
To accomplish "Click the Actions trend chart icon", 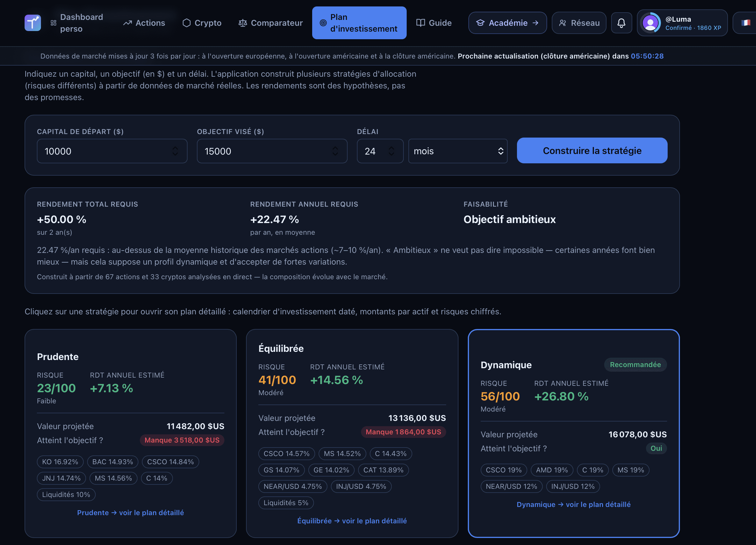I will pyautogui.click(x=127, y=23).
